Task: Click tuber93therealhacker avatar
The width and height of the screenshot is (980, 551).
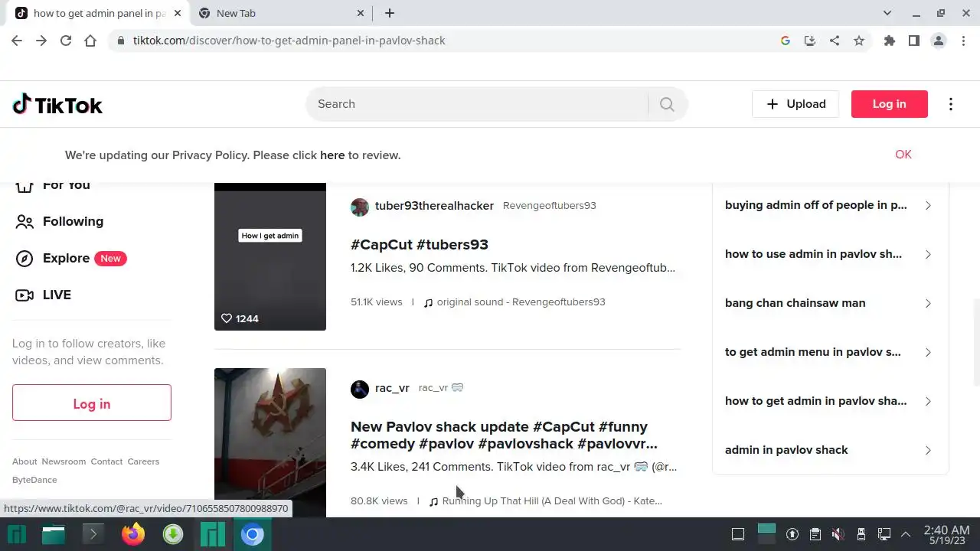Action: click(360, 207)
